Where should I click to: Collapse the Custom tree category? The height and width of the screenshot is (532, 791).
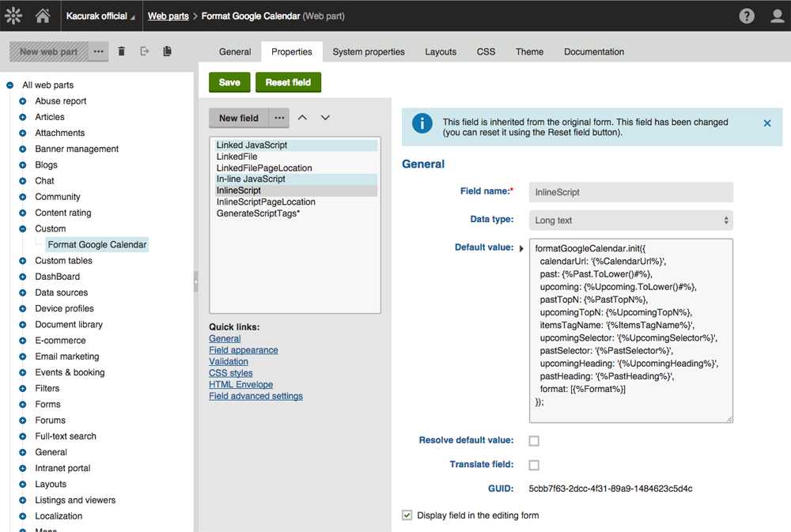click(23, 228)
